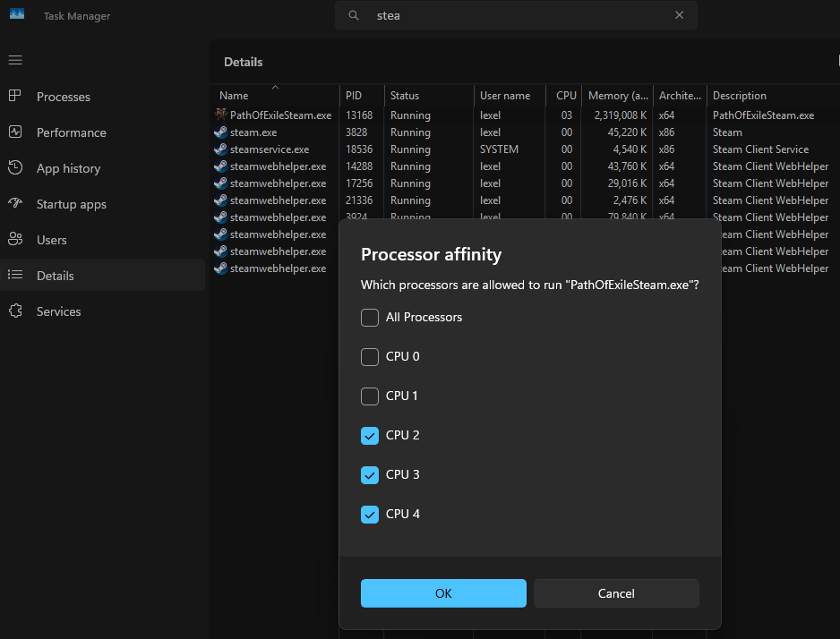This screenshot has height=639, width=840.
Task: Confirm processor affinity with OK
Action: pos(443,593)
